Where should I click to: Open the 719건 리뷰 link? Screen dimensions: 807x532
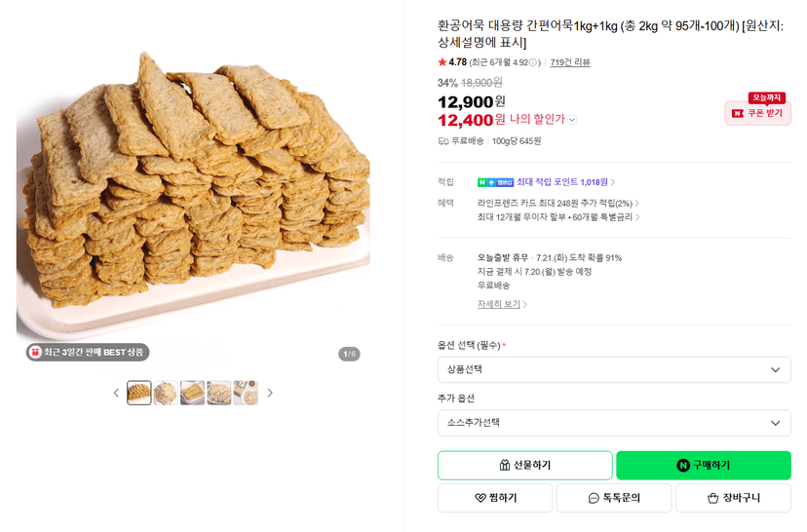[570, 62]
